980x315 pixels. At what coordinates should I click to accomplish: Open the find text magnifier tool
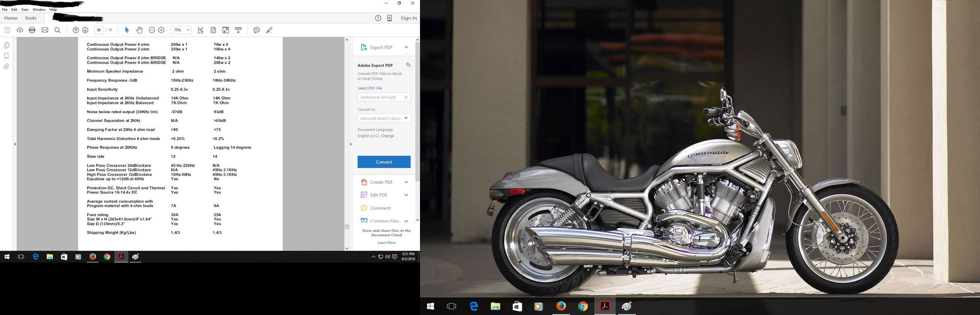click(x=57, y=30)
